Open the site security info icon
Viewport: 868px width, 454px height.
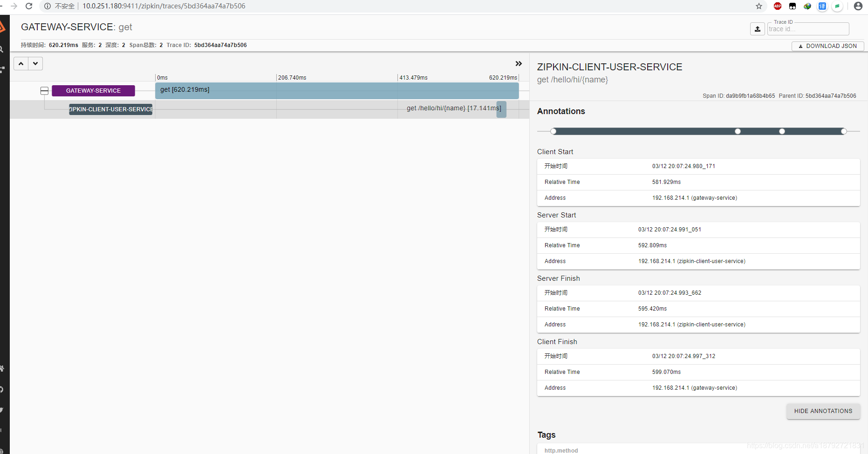pos(48,6)
